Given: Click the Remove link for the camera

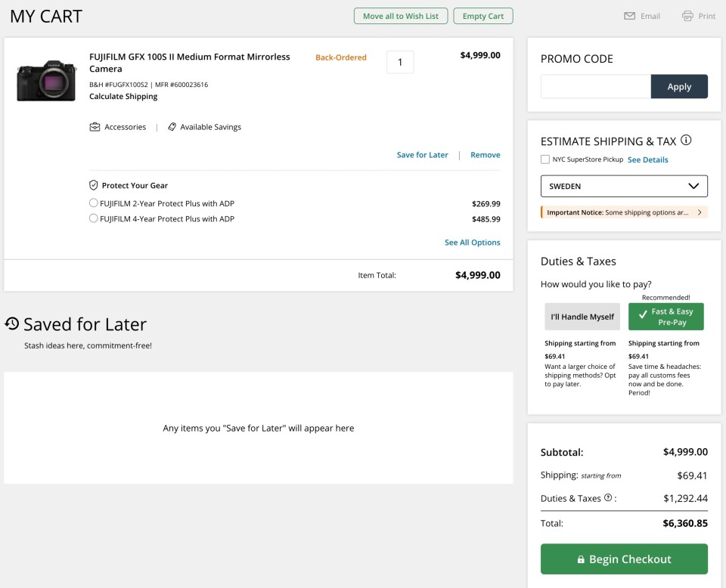Looking at the screenshot, I should tap(485, 155).
